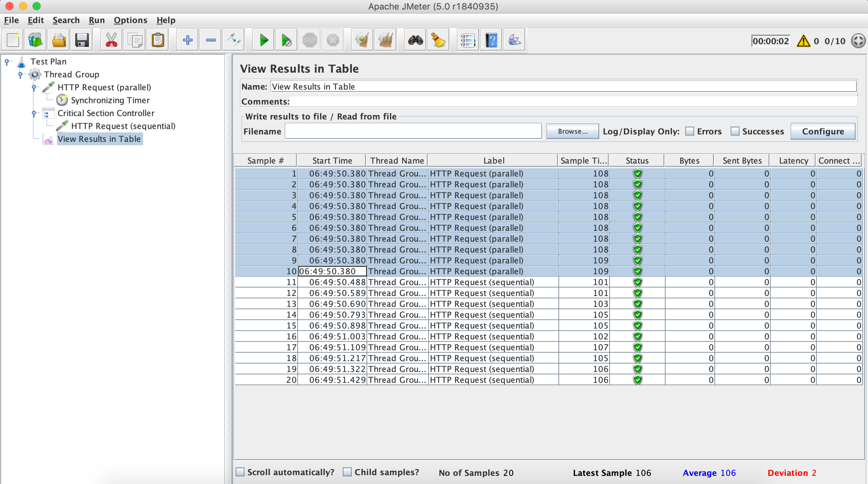Viewport: 868px width, 484px height.
Task: Click the Configure button
Action: pos(823,131)
